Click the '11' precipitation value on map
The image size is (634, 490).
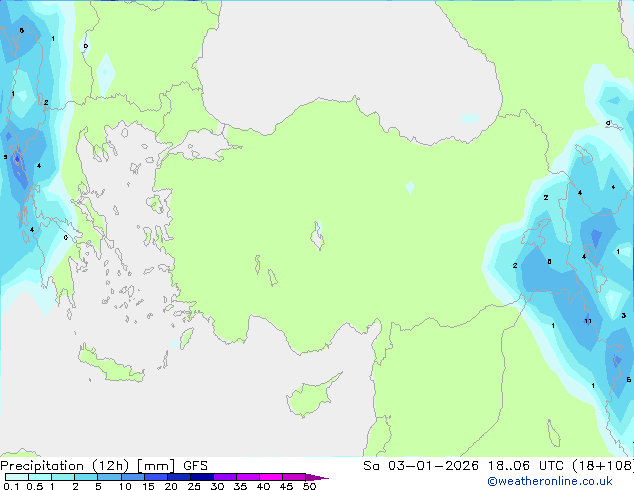click(588, 321)
